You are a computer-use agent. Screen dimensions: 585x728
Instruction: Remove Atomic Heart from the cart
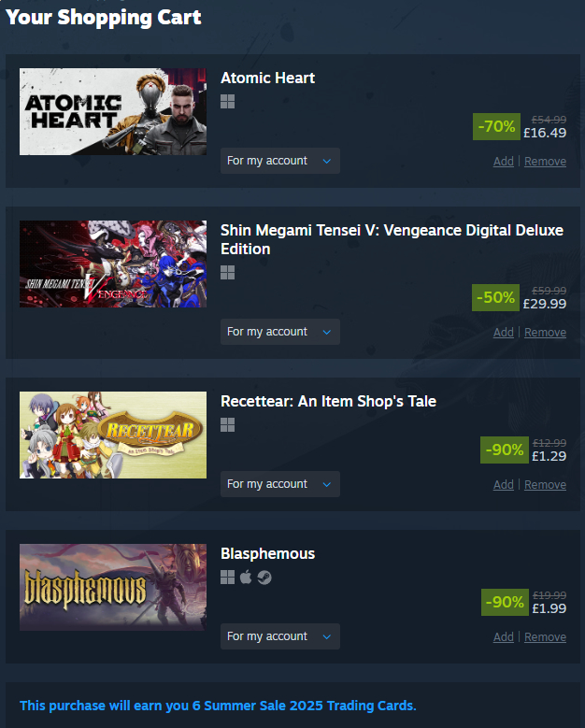tap(545, 161)
